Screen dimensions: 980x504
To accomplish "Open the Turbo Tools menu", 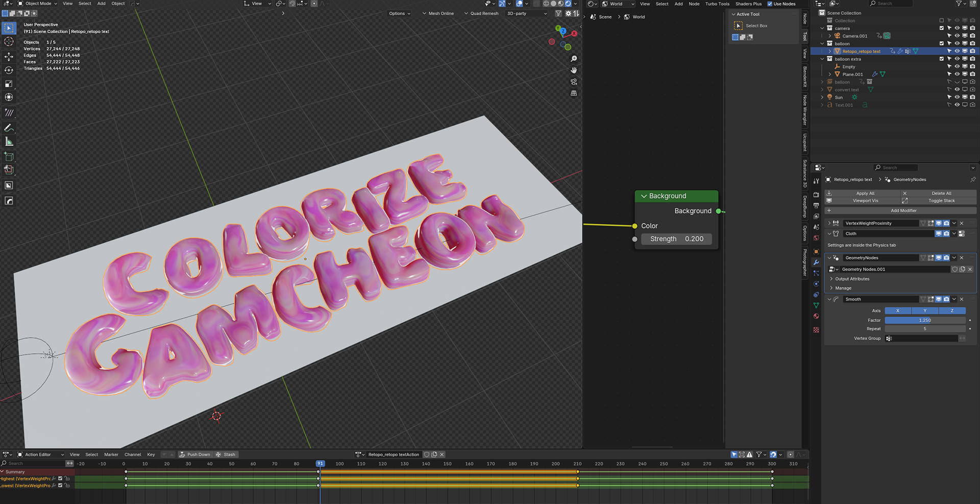I will coord(717,4).
